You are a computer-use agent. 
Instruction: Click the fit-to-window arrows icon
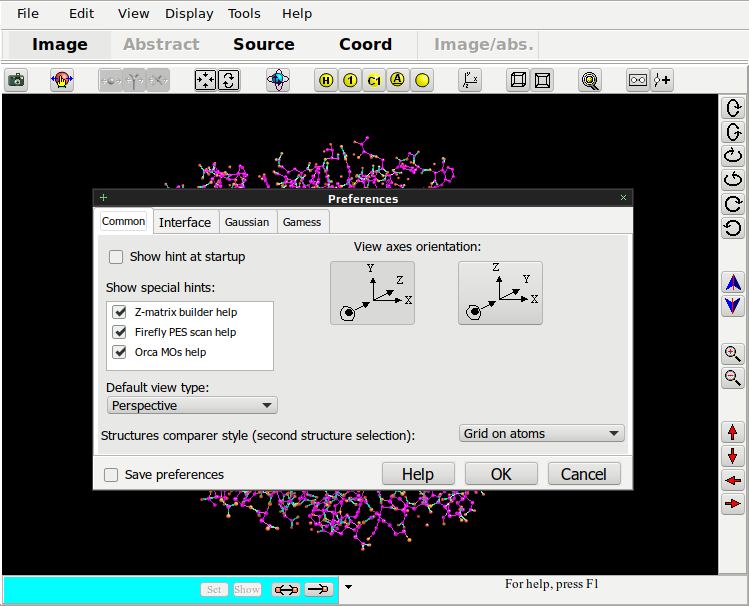tap(205, 80)
